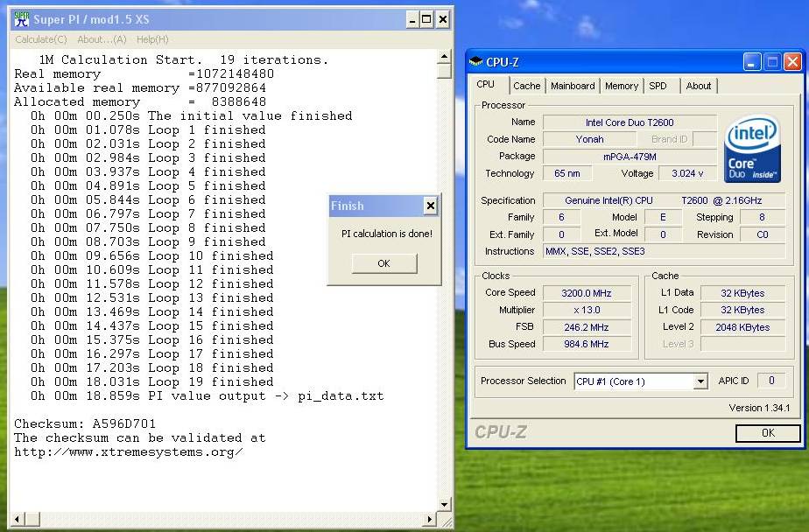Click the horizontal scrollbar right arrow

click(x=430, y=519)
